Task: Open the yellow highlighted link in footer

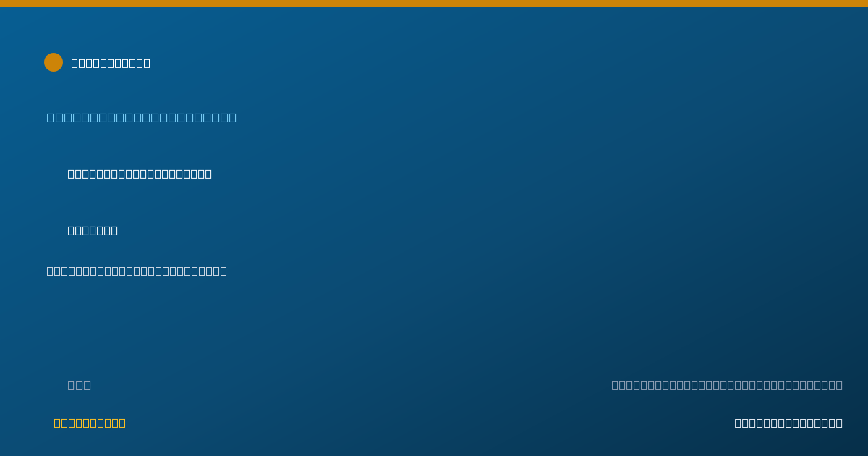Action: pos(90,423)
